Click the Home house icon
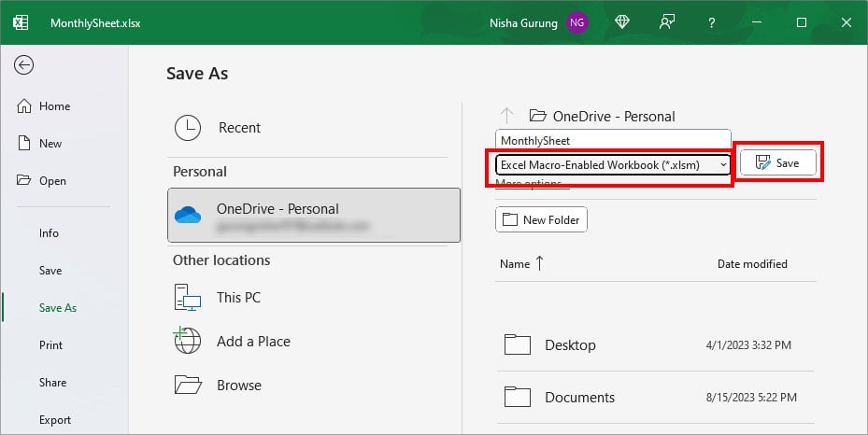Screen dimensions: 868x435 (x=23, y=106)
